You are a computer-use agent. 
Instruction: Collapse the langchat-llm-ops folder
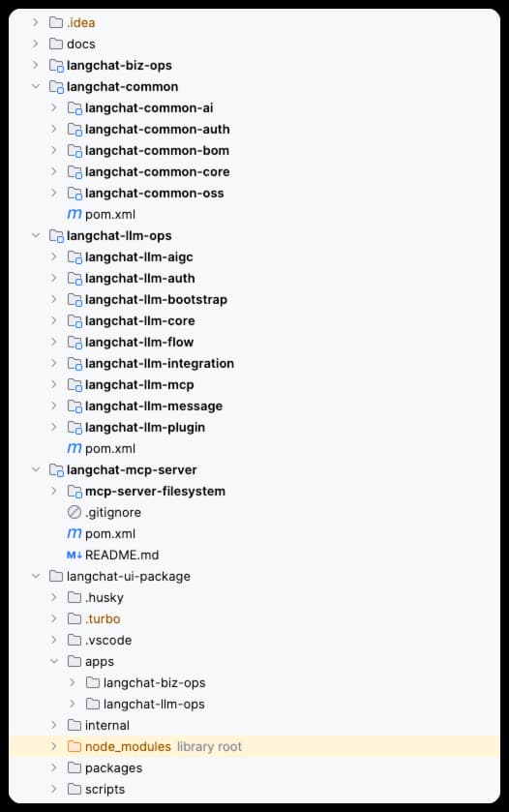36,235
